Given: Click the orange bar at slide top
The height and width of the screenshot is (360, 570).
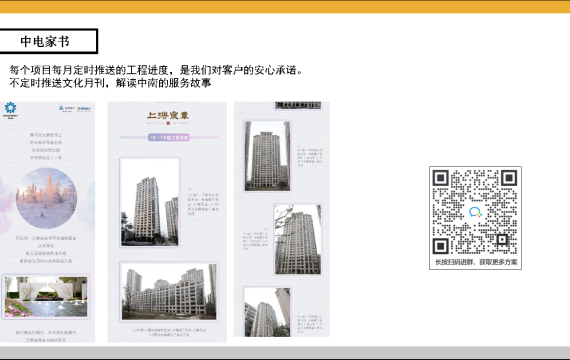Looking at the screenshot, I should tap(285, 7).
